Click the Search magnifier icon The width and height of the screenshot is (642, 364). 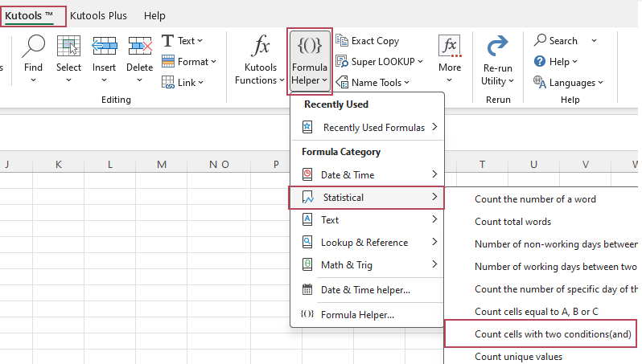pyautogui.click(x=540, y=40)
